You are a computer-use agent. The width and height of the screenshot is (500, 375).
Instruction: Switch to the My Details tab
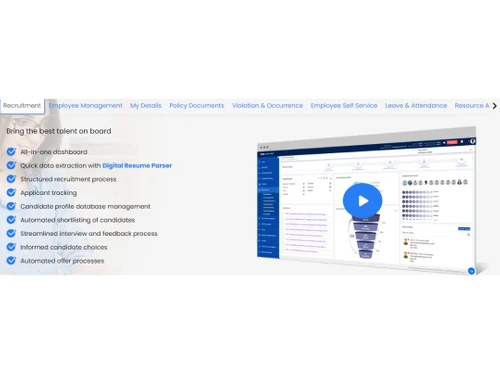coord(146,106)
